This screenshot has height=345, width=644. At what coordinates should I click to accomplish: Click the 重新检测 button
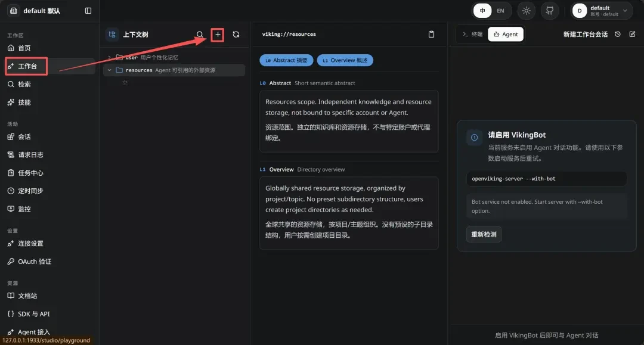[484, 234]
